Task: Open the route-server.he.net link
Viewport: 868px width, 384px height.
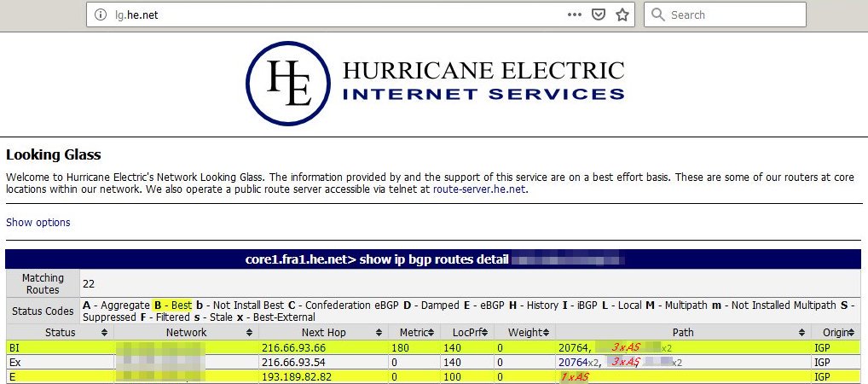Action: click(x=479, y=189)
